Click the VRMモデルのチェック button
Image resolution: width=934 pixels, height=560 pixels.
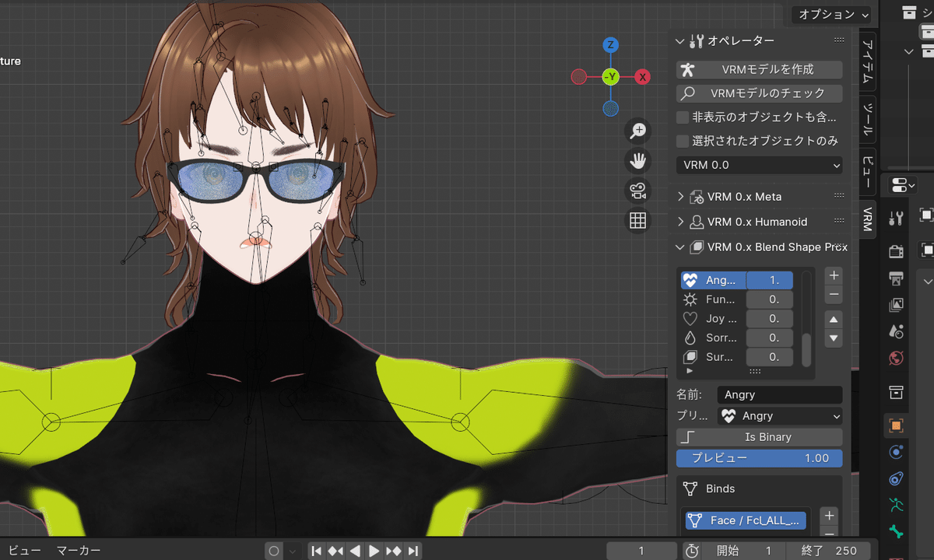[x=760, y=93]
